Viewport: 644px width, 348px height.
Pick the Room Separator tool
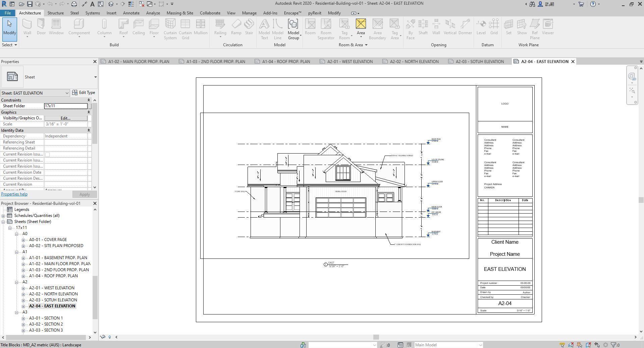tap(326, 29)
